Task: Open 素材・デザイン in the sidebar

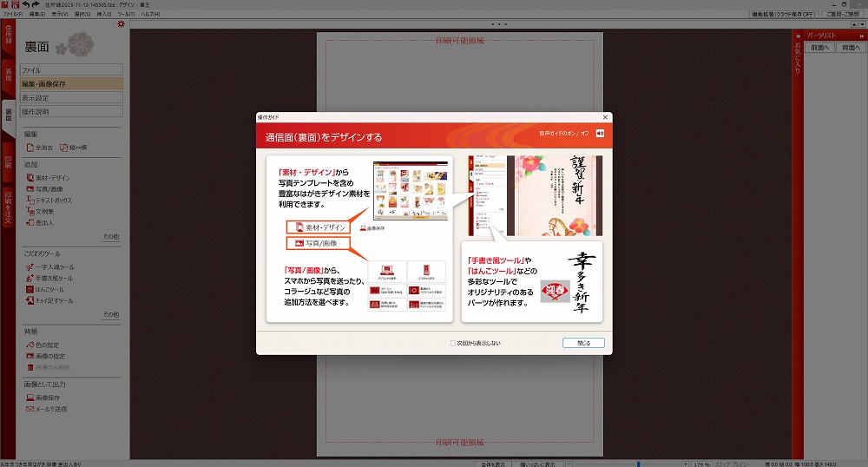Action: coord(52,178)
